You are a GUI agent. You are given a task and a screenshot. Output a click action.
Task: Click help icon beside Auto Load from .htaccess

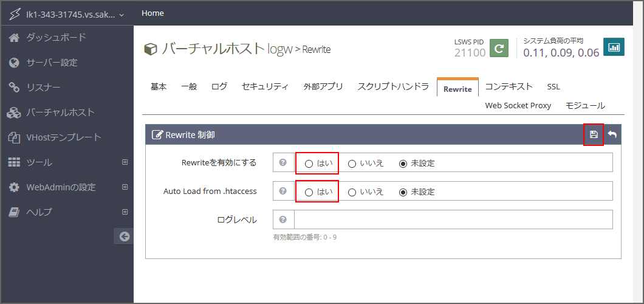coord(283,191)
